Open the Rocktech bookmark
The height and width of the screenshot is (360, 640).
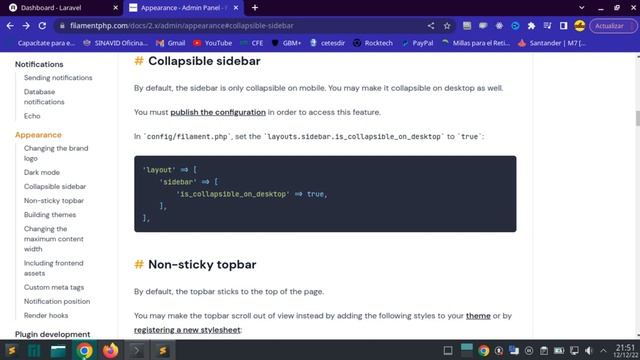(373, 43)
